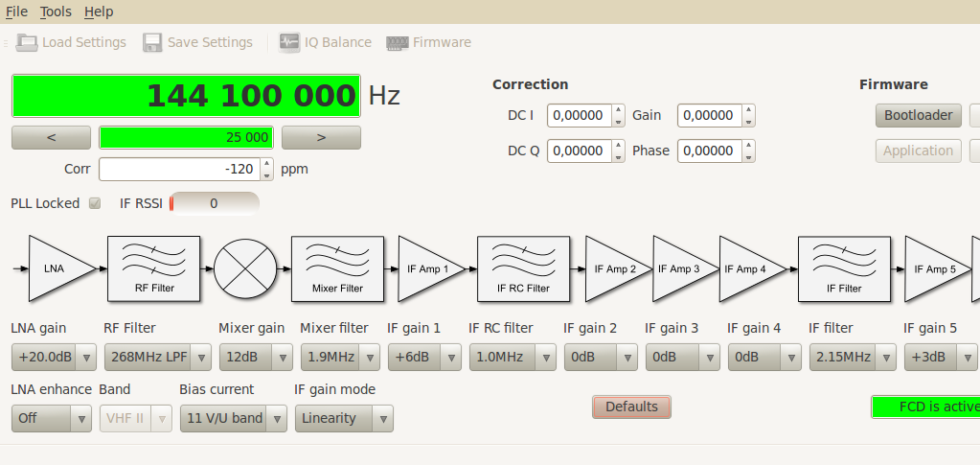
Task: Click the IF Filter block in diagram
Action: point(844,268)
